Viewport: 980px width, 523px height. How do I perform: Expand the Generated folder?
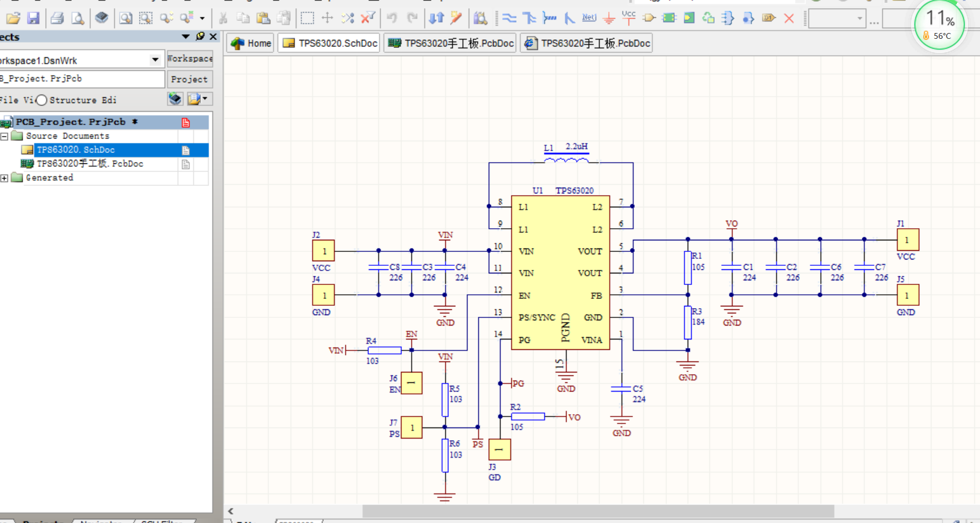tap(5, 178)
